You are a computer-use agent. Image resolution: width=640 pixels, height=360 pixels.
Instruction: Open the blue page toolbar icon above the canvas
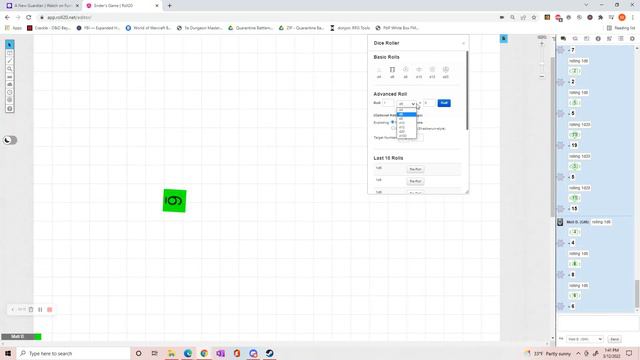point(504,38)
